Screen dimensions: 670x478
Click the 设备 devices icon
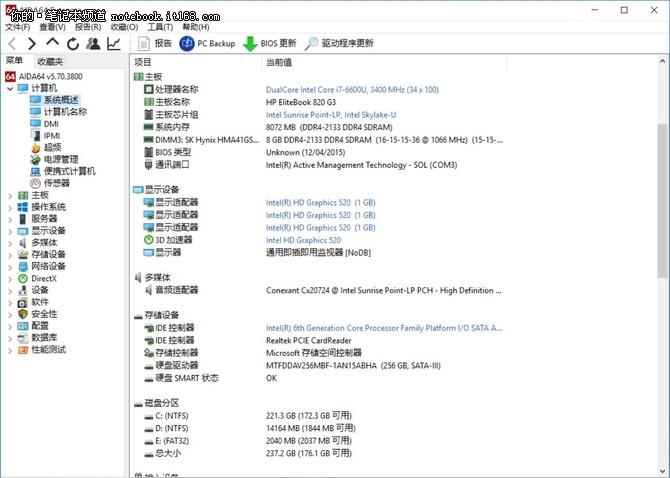[23, 290]
